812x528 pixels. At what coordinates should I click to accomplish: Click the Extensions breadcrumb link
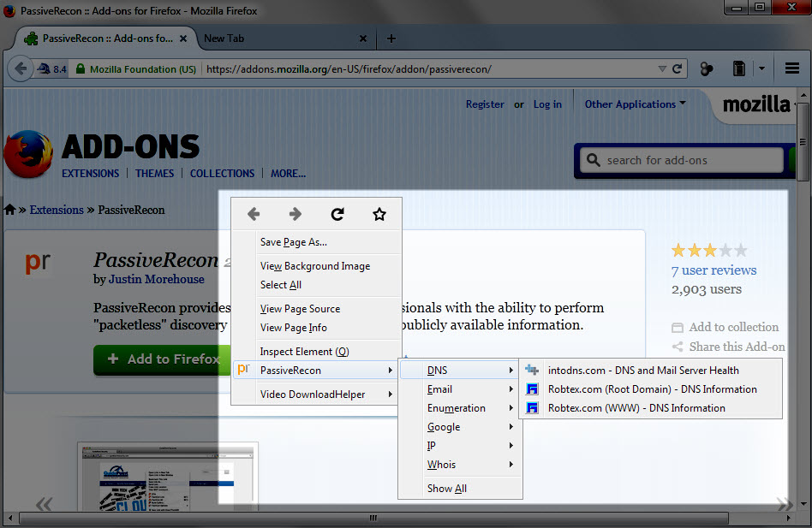(x=57, y=210)
